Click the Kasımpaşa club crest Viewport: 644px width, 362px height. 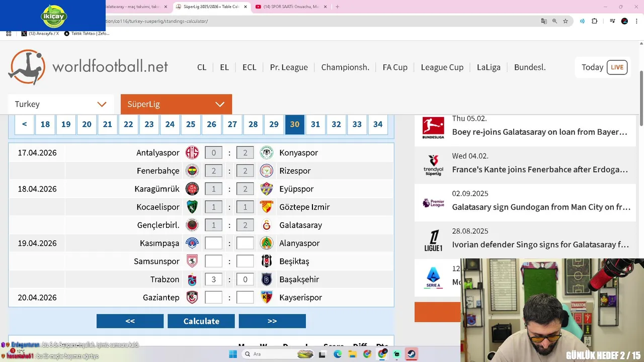[192, 243]
